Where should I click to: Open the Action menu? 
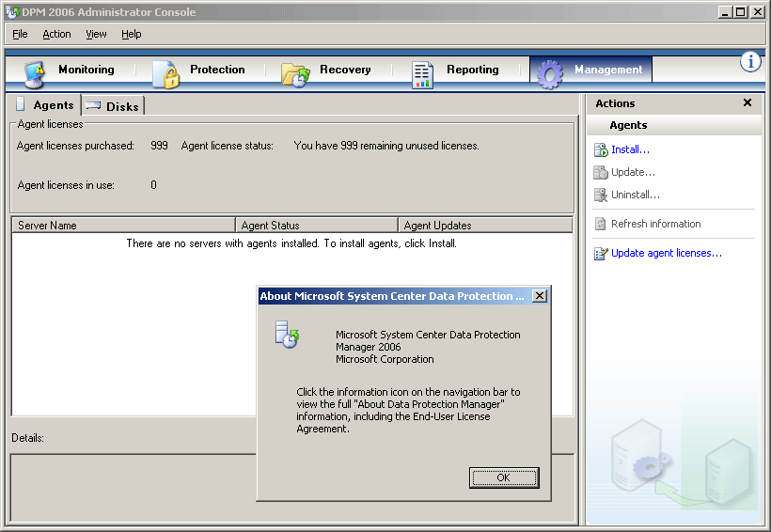(x=56, y=34)
